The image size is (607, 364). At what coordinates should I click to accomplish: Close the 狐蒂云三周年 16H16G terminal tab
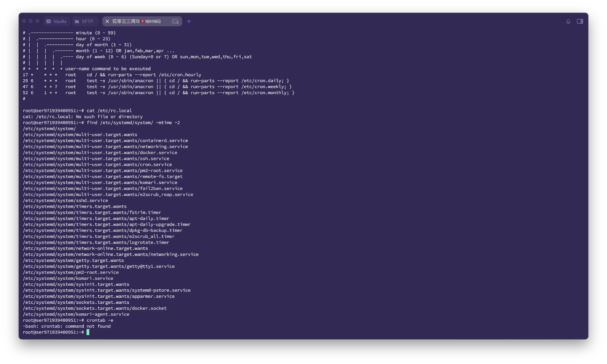107,21
